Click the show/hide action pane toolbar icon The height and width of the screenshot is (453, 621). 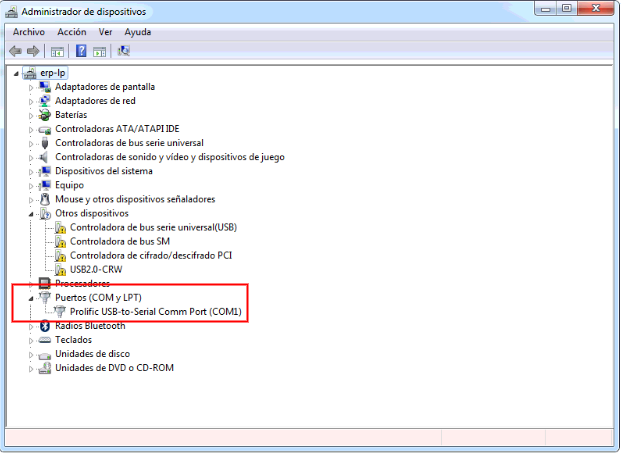[x=99, y=51]
